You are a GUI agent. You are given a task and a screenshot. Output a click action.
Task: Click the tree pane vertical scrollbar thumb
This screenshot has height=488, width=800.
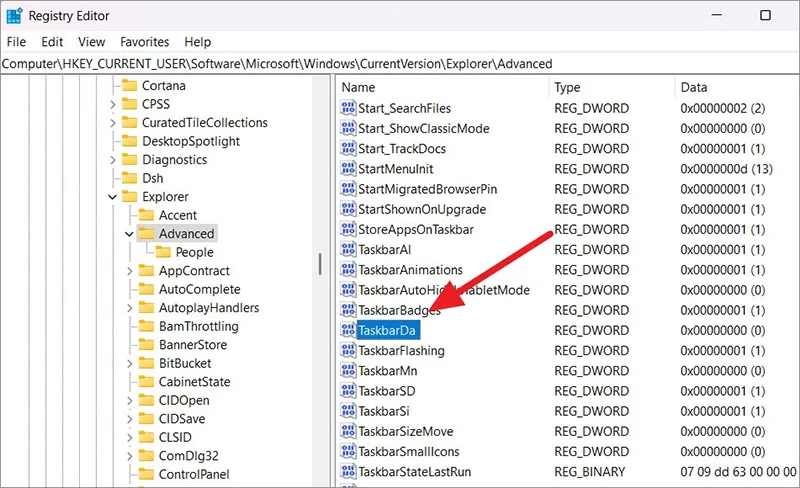(x=320, y=264)
